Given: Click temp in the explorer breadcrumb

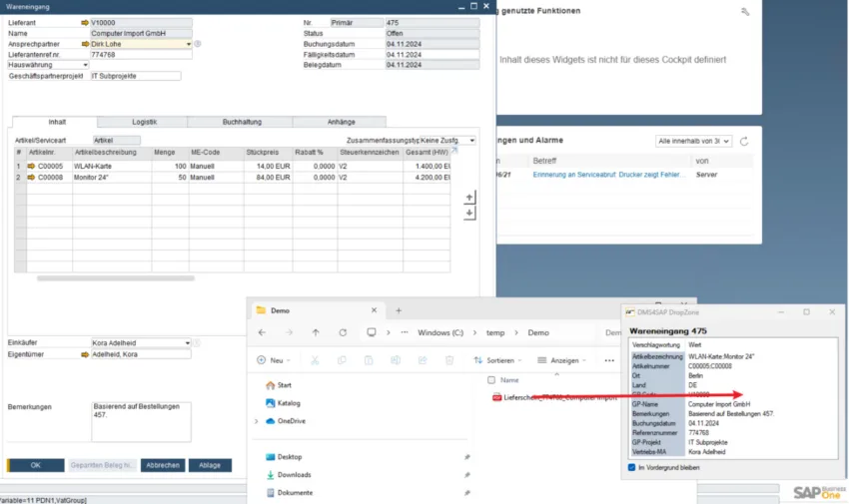Looking at the screenshot, I should pos(494,332).
